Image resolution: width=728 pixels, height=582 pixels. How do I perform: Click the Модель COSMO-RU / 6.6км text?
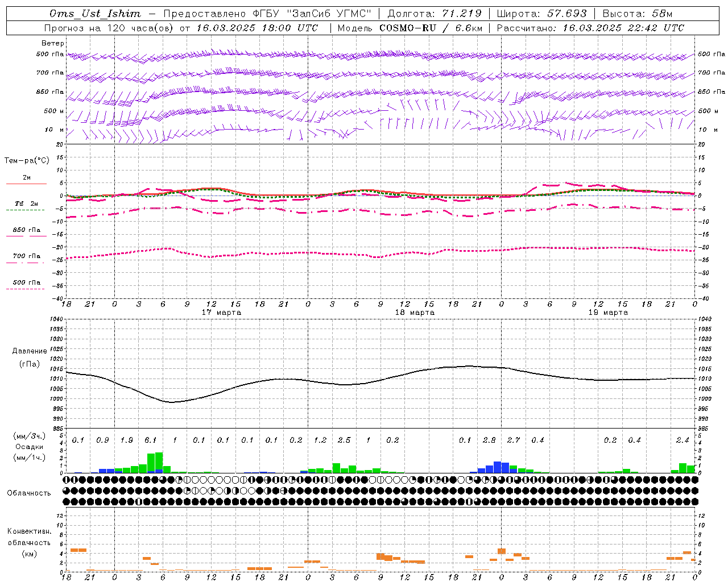click(x=410, y=28)
